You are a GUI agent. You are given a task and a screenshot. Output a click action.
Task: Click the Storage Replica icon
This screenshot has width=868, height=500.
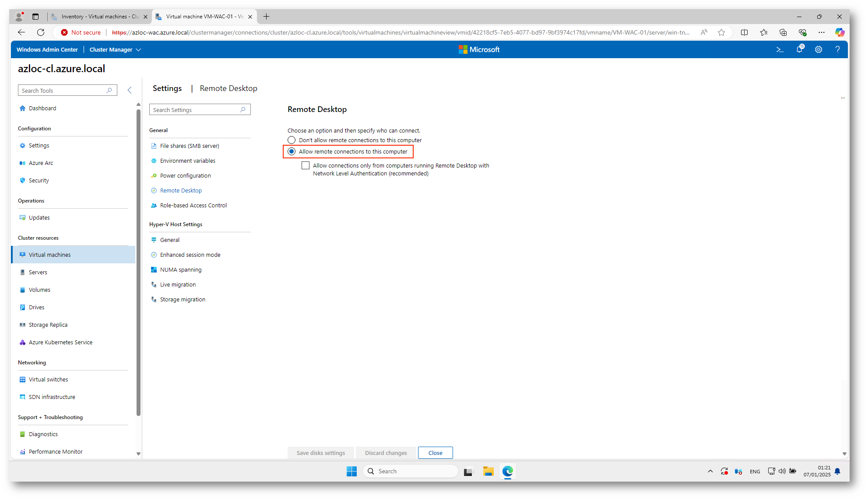[22, 325]
